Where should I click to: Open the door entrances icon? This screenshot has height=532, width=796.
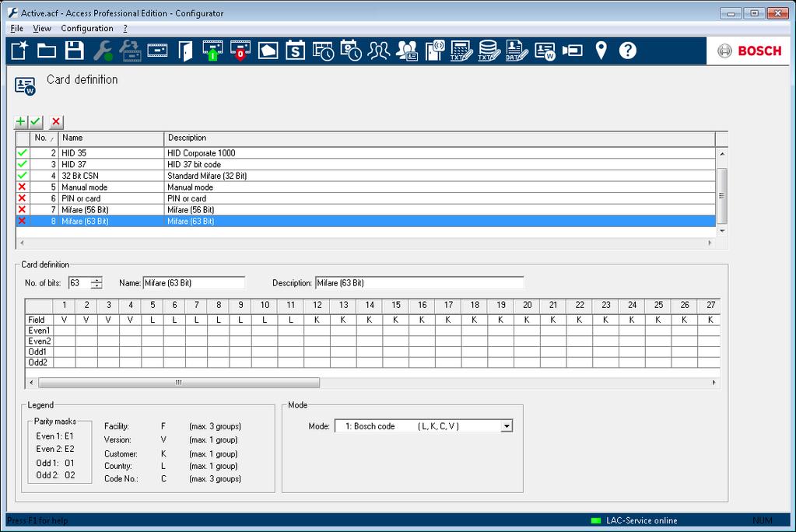(x=185, y=51)
